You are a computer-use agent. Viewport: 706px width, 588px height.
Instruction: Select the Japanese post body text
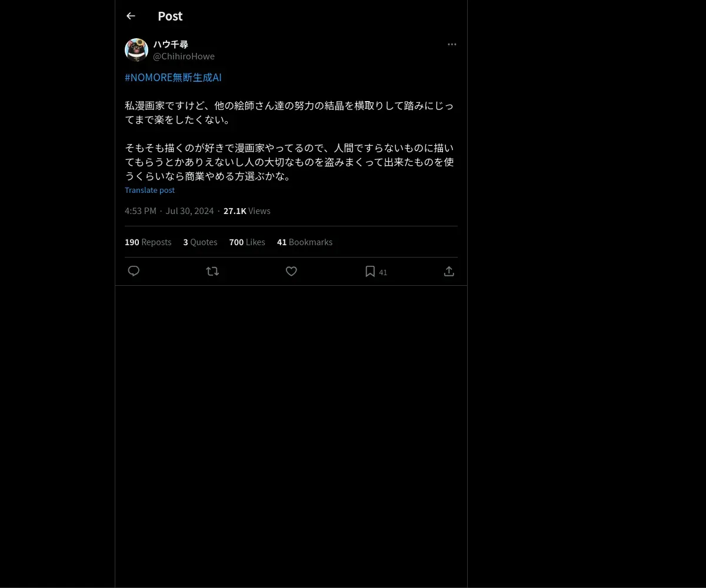point(289,141)
